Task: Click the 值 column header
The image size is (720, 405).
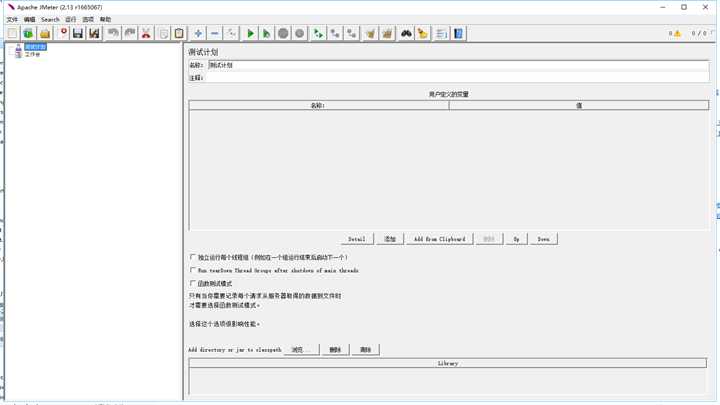Action: click(x=579, y=106)
